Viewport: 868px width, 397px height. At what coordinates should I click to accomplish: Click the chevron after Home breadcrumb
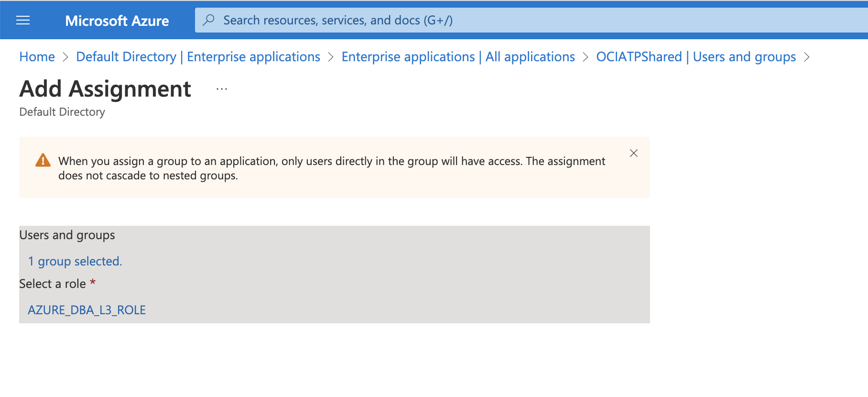[65, 57]
